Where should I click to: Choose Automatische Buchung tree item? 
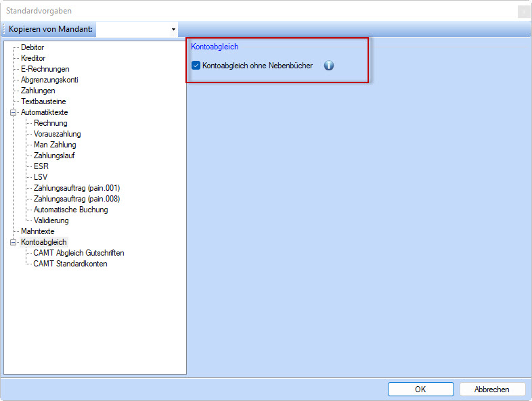click(x=70, y=210)
